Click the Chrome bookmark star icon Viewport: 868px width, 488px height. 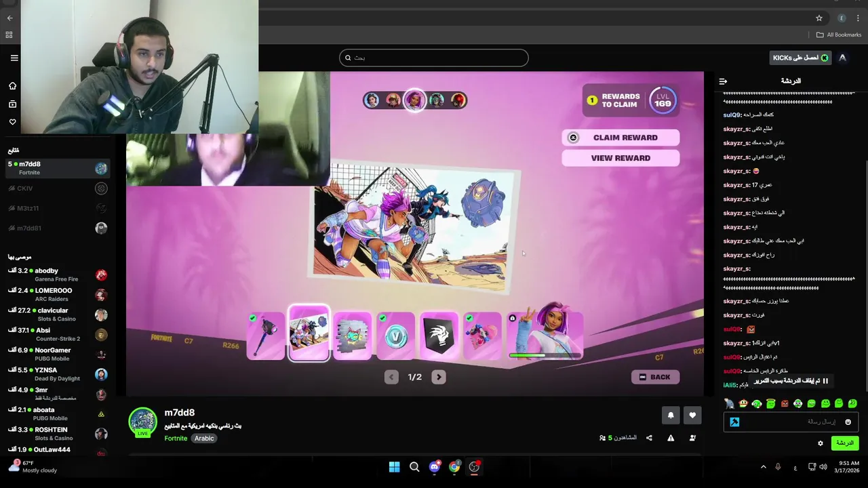click(819, 18)
